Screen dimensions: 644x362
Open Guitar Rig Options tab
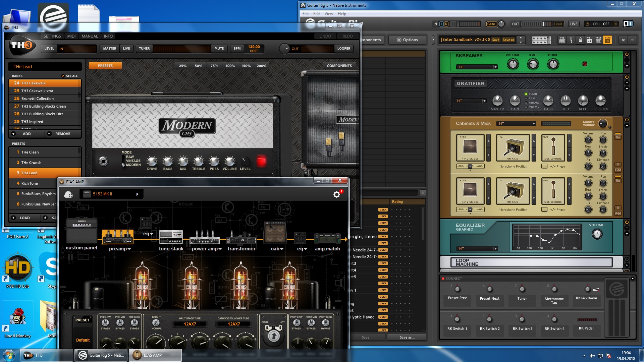pos(407,40)
